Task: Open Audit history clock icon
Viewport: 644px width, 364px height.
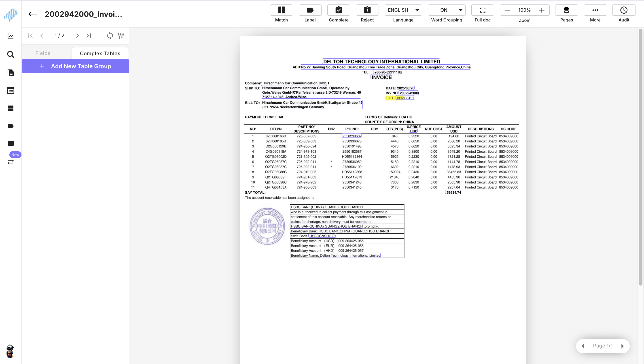Action: tap(623, 10)
